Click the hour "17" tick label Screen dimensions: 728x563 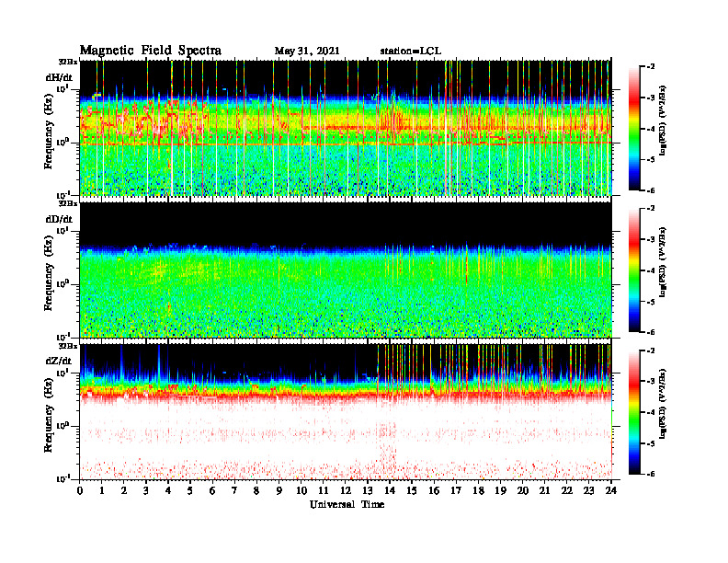coord(457,490)
